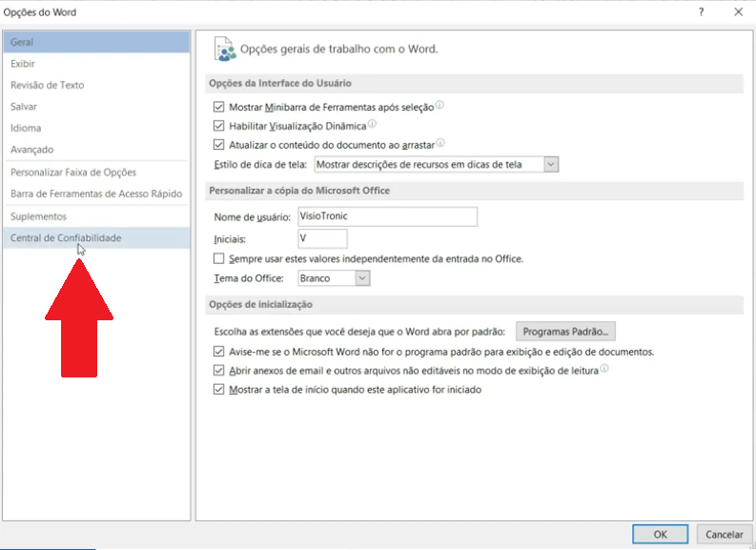Image resolution: width=756 pixels, height=550 pixels.
Task: Select the Avançado category in sidebar
Action: pos(31,150)
